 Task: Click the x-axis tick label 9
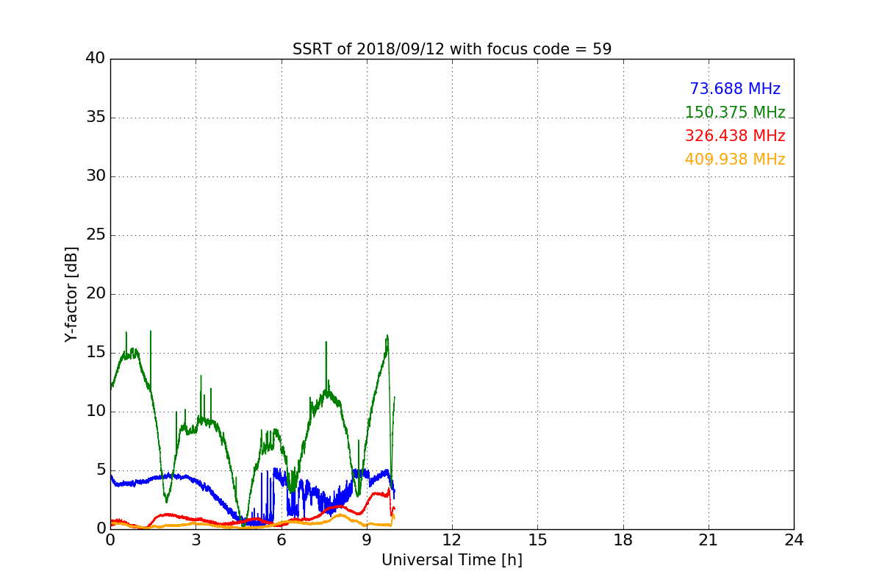point(367,540)
